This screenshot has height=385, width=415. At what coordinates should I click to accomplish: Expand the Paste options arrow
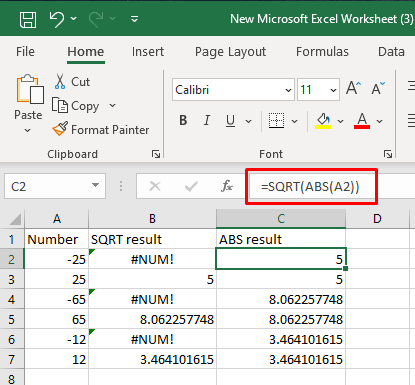pos(28,130)
